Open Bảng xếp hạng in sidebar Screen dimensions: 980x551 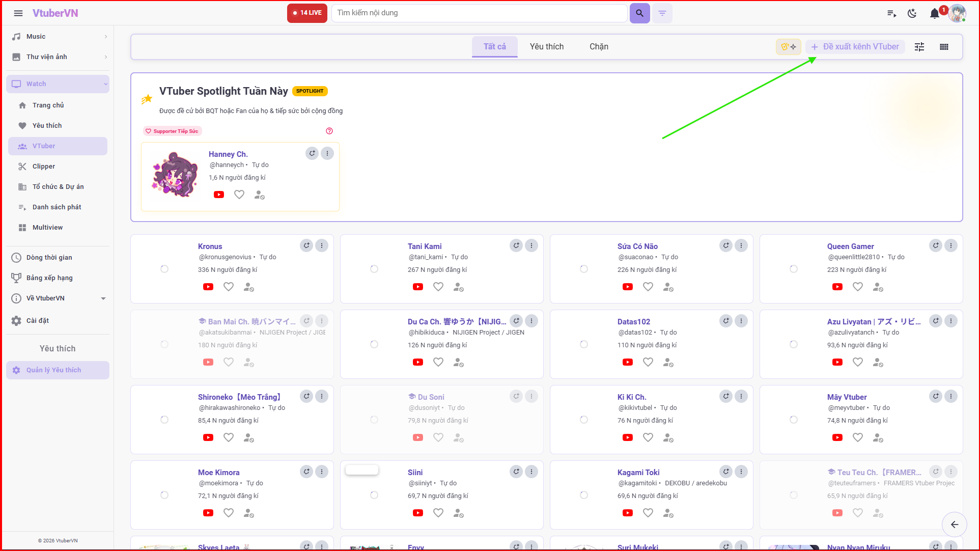pos(58,278)
